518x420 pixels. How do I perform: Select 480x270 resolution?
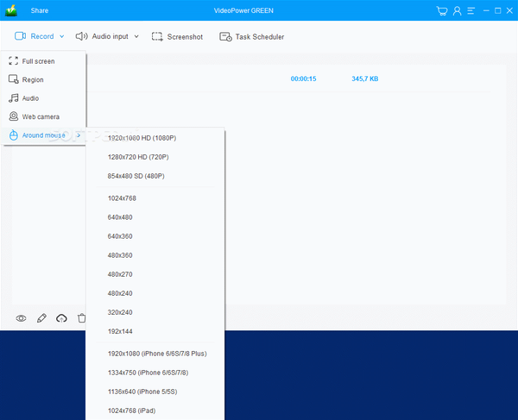click(x=155, y=274)
